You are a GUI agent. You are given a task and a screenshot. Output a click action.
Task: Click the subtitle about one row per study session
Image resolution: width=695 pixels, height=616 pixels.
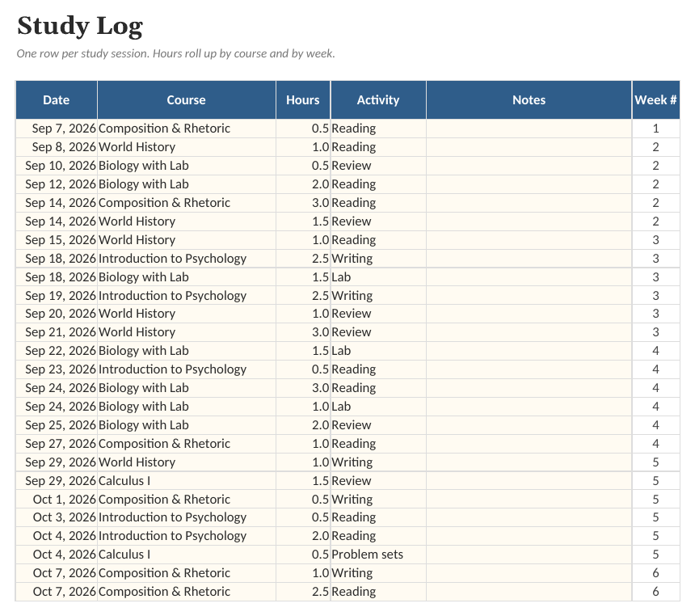tap(175, 53)
